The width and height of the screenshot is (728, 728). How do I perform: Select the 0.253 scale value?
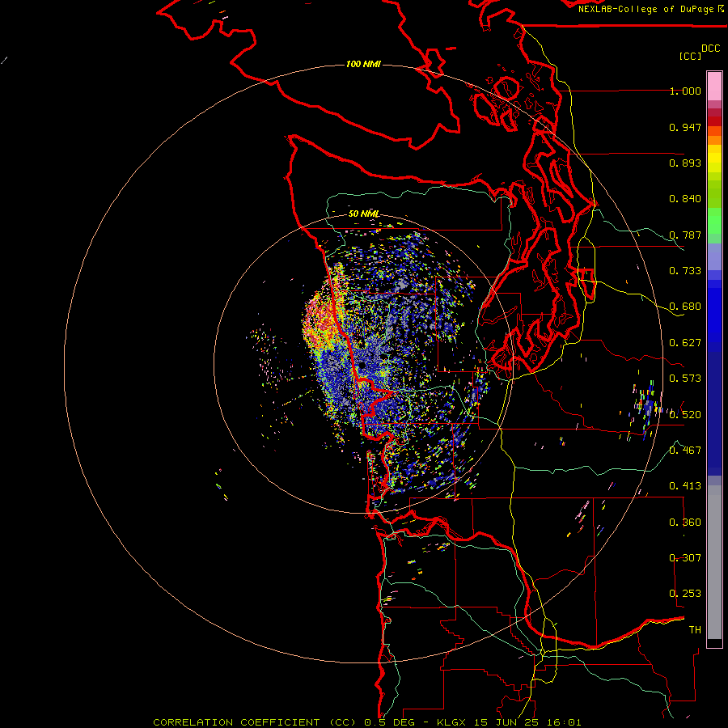point(685,594)
